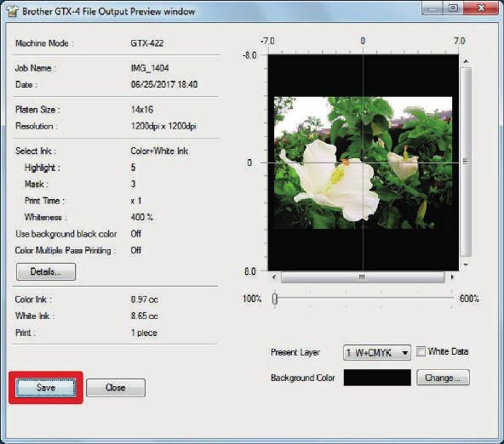The image size is (504, 444).
Task: Close the window with the red X
Action: pos(481,9)
